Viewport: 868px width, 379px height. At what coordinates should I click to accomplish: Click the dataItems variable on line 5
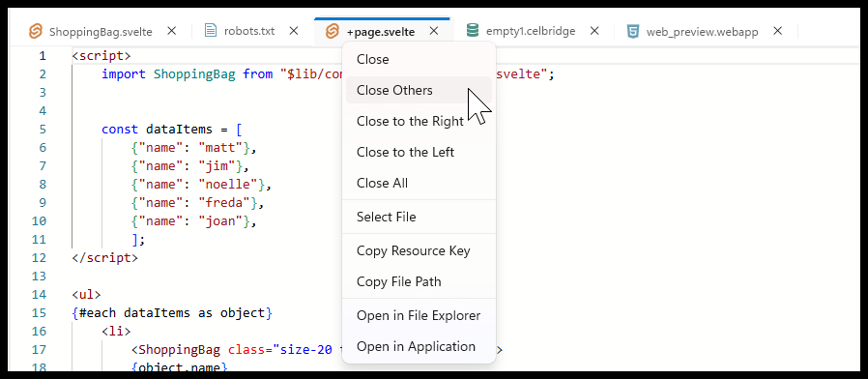coord(179,130)
